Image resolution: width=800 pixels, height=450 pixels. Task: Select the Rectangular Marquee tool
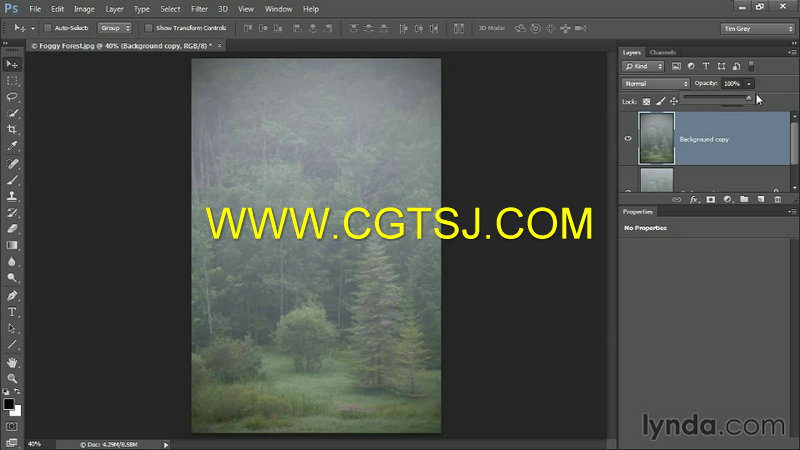pyautogui.click(x=12, y=81)
